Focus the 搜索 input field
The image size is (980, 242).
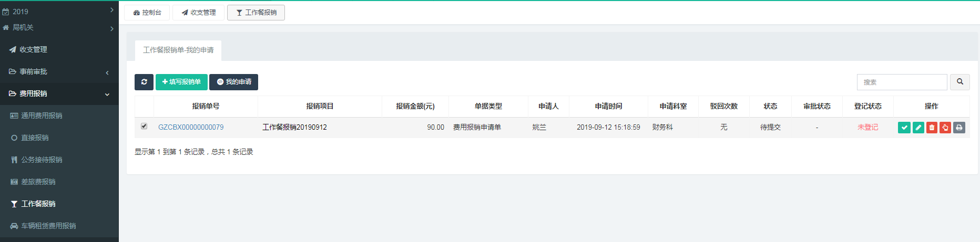pos(902,82)
